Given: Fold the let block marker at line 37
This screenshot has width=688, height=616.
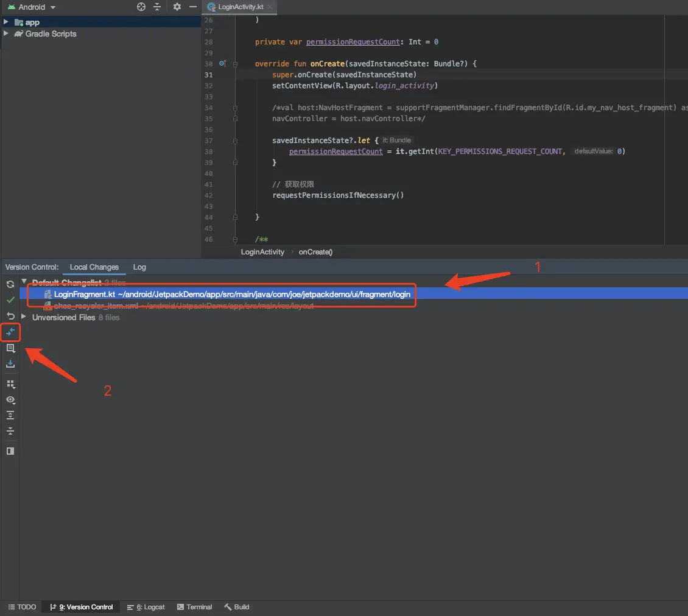Looking at the screenshot, I should tap(235, 141).
